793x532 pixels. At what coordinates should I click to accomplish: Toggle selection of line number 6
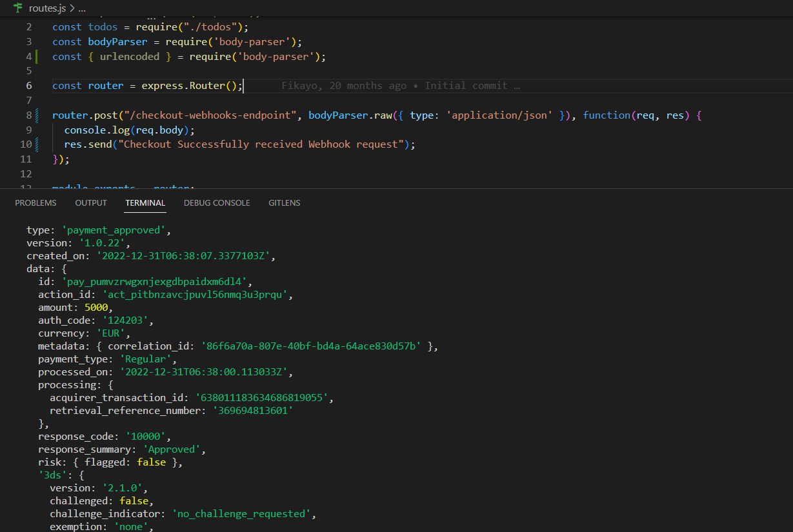tap(28, 85)
